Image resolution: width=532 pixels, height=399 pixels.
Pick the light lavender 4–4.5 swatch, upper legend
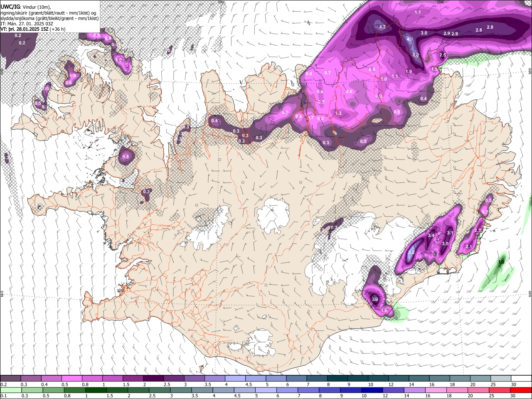(235, 379)
